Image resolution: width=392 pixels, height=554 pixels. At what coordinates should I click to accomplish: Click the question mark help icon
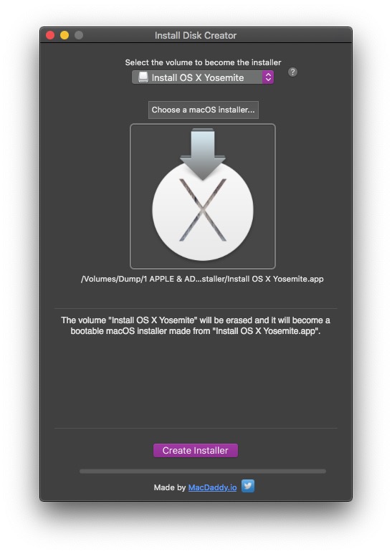point(292,72)
